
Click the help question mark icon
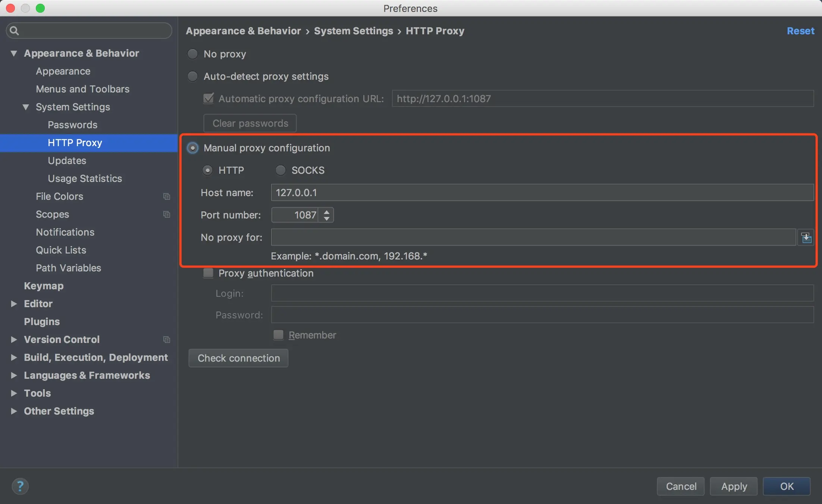click(x=20, y=486)
